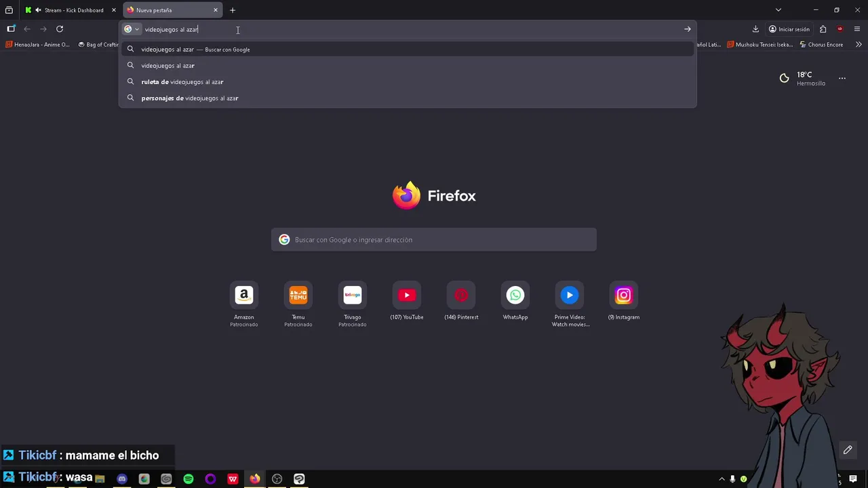Open a new tab with the plus button
The image size is (868, 488).
(233, 10)
